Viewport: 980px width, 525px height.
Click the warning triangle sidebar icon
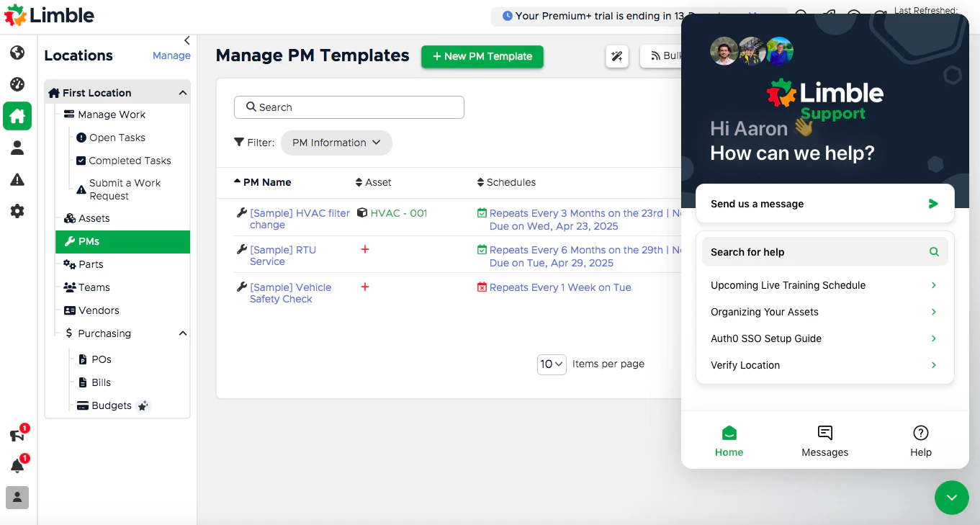[17, 179]
